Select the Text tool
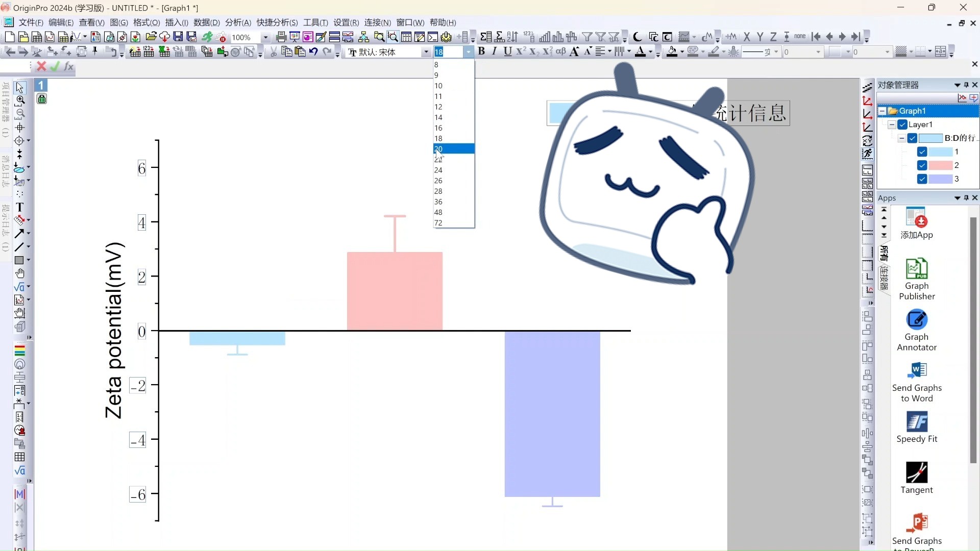This screenshot has width=980, height=551. 20,207
